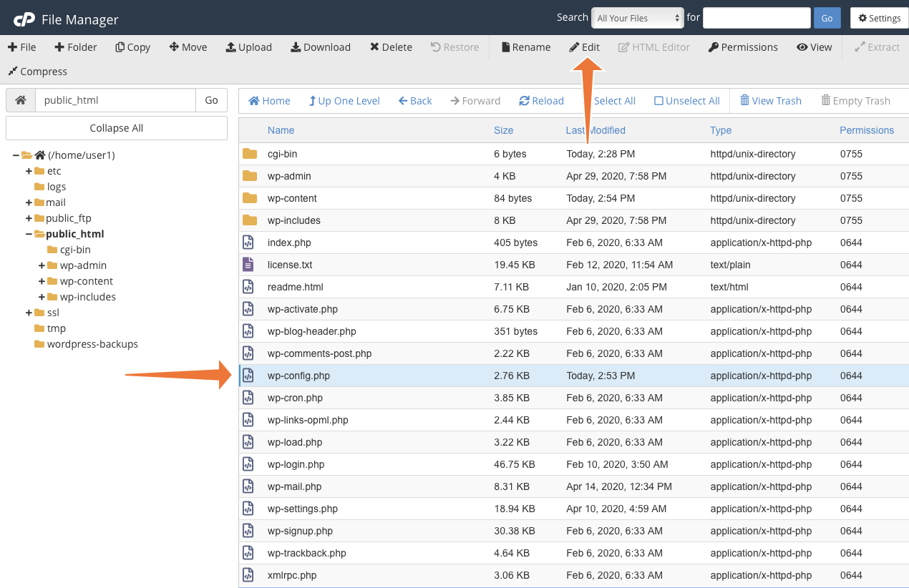Click the Reload button

(541, 101)
